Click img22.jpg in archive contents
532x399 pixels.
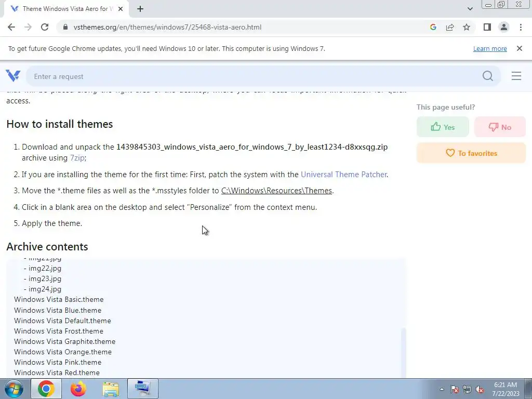pyautogui.click(x=45, y=269)
